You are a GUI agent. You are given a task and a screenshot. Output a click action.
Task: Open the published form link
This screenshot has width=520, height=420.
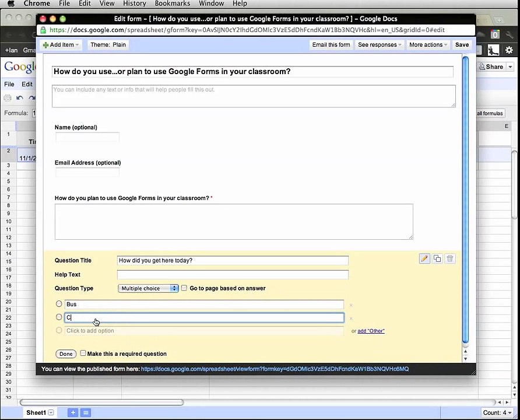coord(275,369)
